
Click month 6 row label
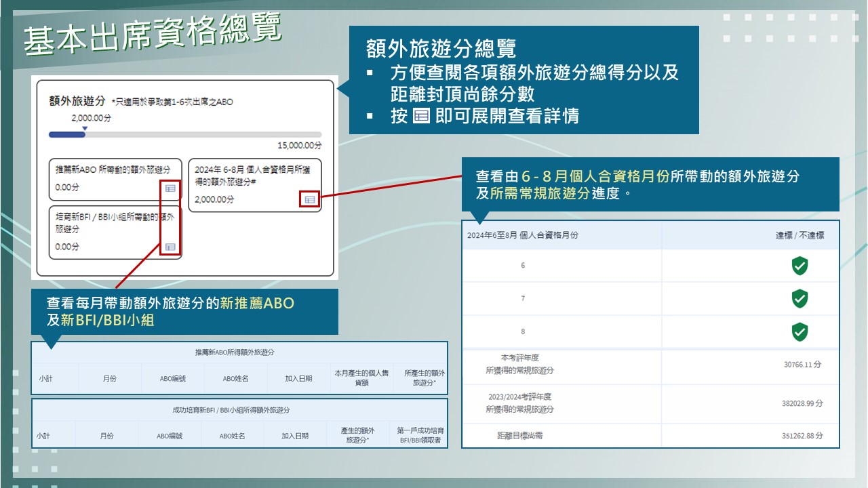[523, 266]
